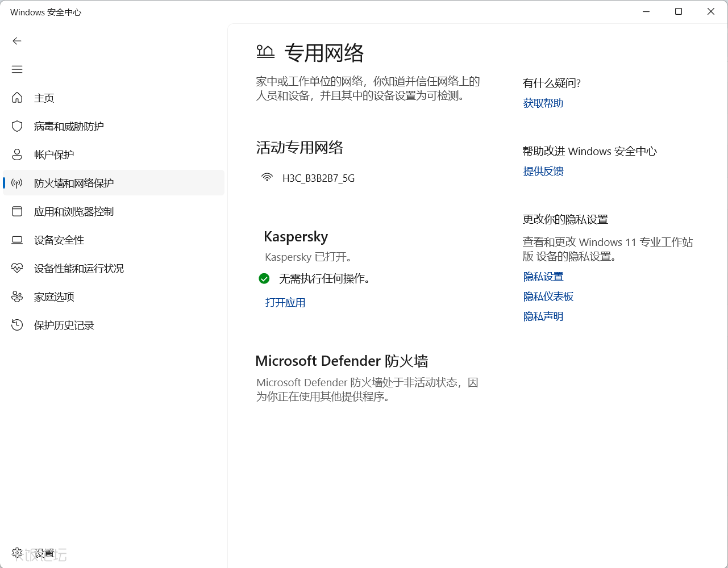Close the Windows 安全中心 window
The image size is (728, 568).
(x=711, y=11)
